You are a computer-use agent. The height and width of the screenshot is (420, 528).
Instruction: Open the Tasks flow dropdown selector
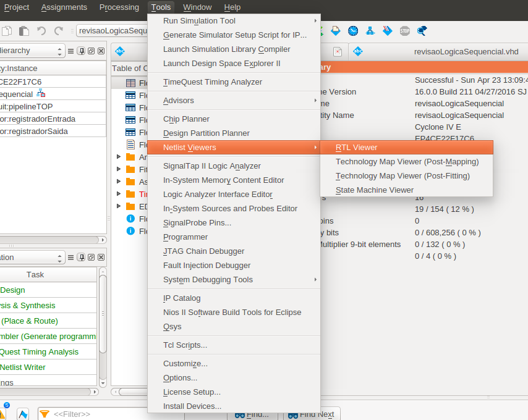coord(31,257)
